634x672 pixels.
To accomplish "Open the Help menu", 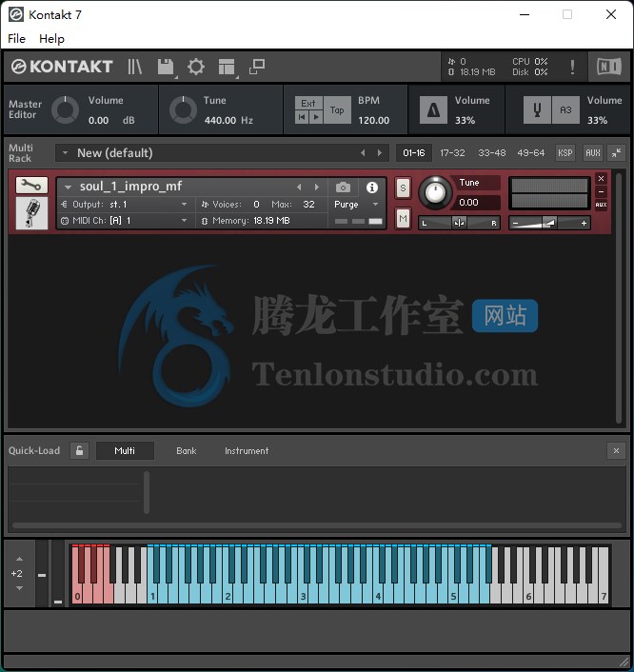I will (51, 39).
